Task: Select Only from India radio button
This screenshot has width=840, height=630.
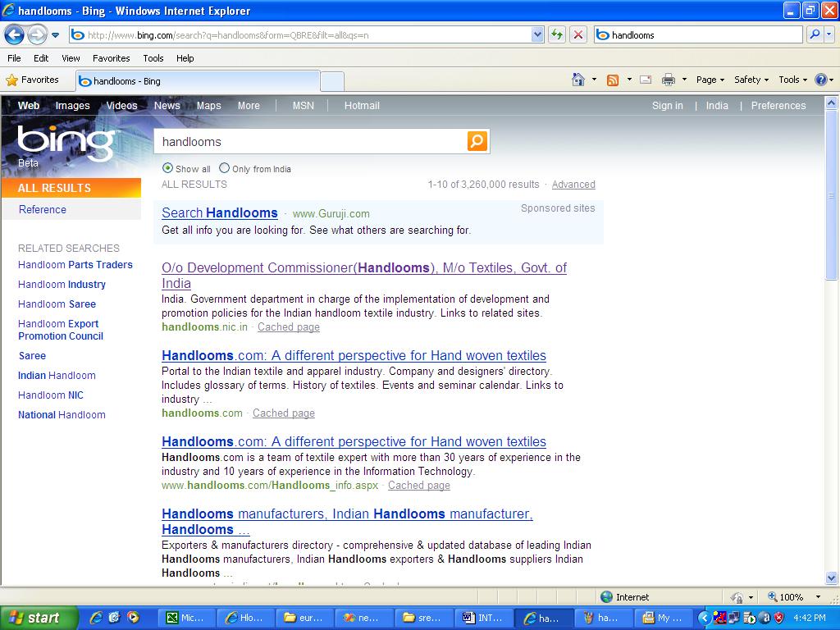Action: click(225, 168)
